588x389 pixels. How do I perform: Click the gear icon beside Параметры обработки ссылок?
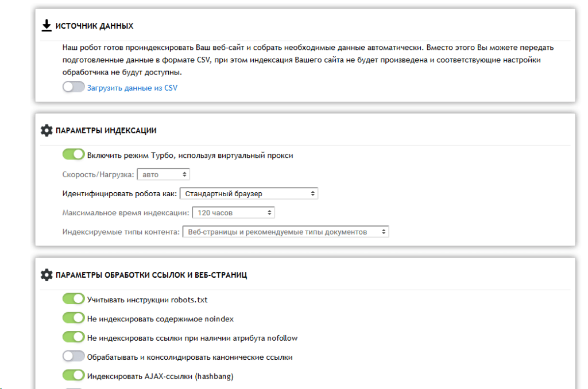click(47, 275)
